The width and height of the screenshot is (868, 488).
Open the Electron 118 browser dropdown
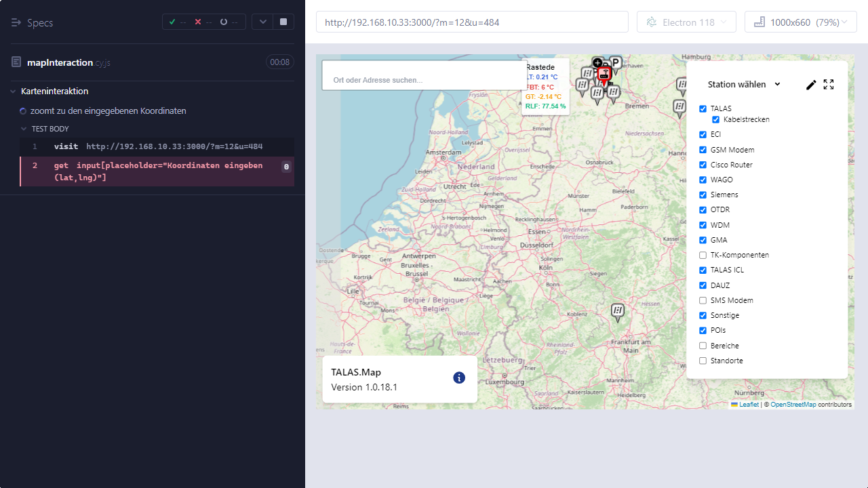click(686, 22)
